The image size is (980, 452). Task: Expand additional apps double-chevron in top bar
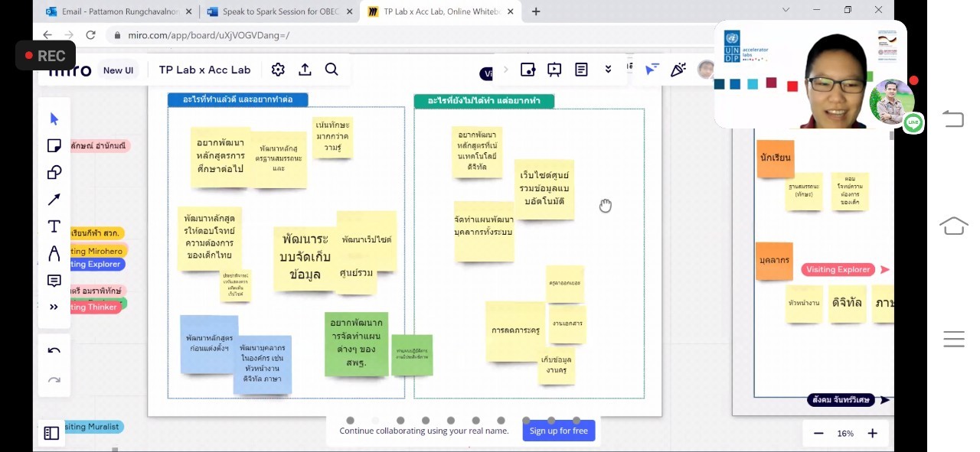point(608,70)
